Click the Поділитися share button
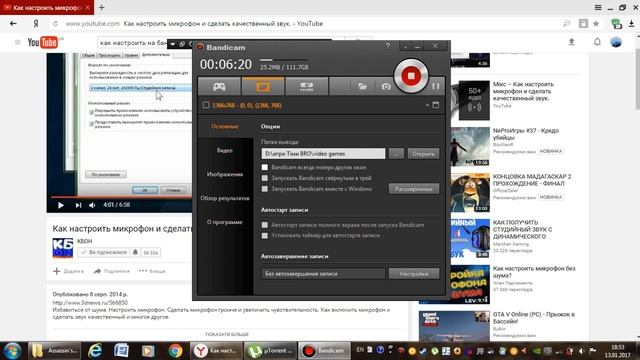This screenshot has height=360, width=640. click(x=111, y=271)
